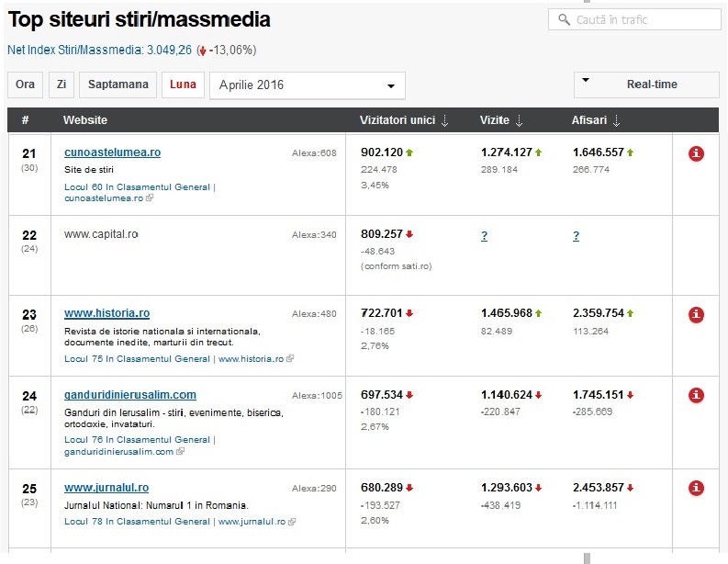Click Alexa:608 text
The width and height of the screenshot is (728, 564).
(314, 153)
